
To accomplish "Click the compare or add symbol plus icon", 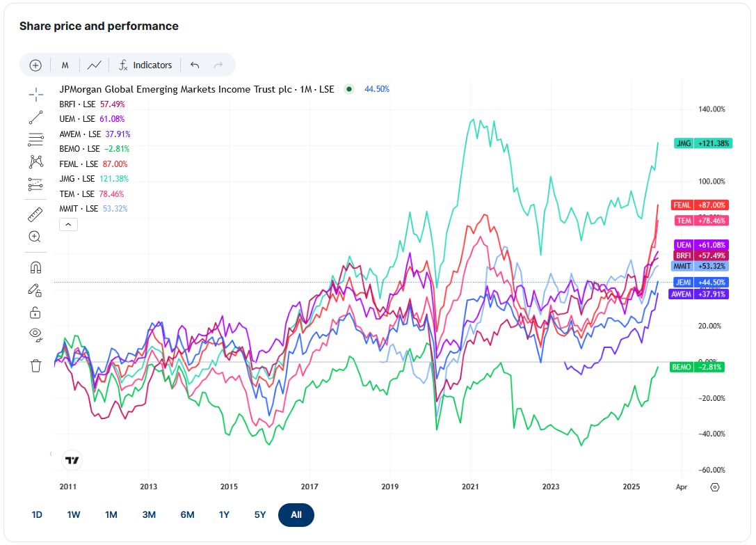I will (x=35, y=65).
